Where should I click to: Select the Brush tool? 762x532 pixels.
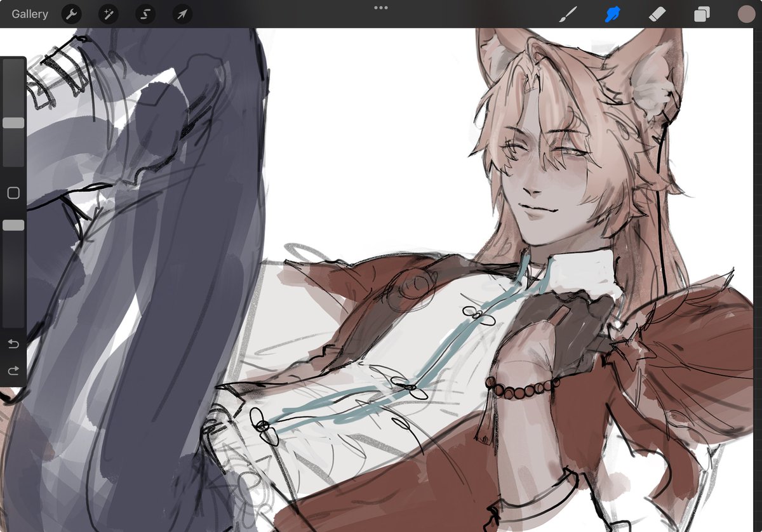point(568,14)
